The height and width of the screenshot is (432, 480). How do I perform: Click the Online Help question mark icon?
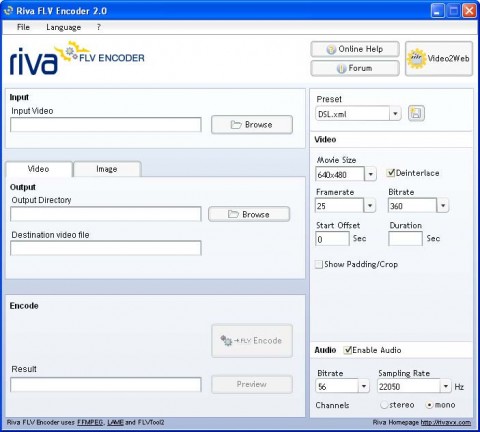[x=331, y=50]
